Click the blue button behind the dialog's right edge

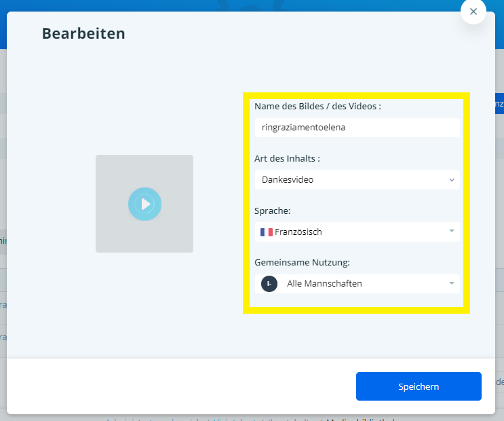498,103
